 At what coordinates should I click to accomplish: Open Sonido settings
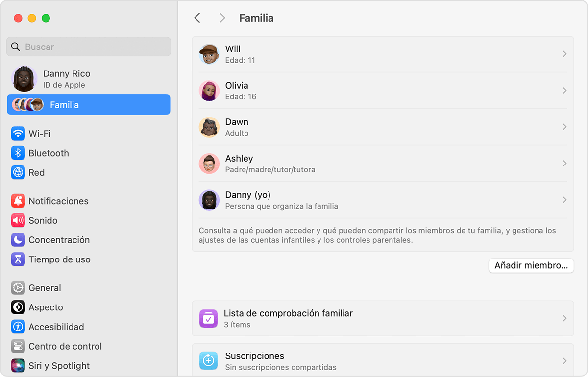[x=18, y=220]
